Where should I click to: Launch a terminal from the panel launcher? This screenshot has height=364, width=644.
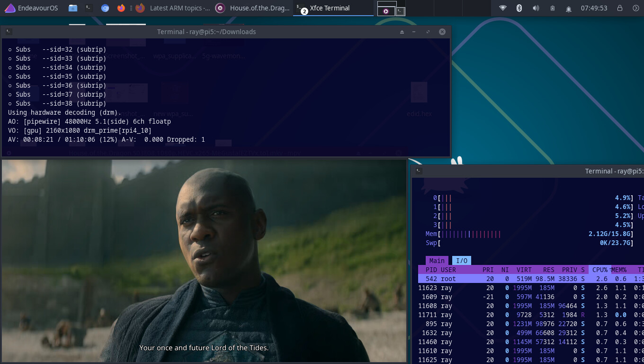tap(89, 8)
